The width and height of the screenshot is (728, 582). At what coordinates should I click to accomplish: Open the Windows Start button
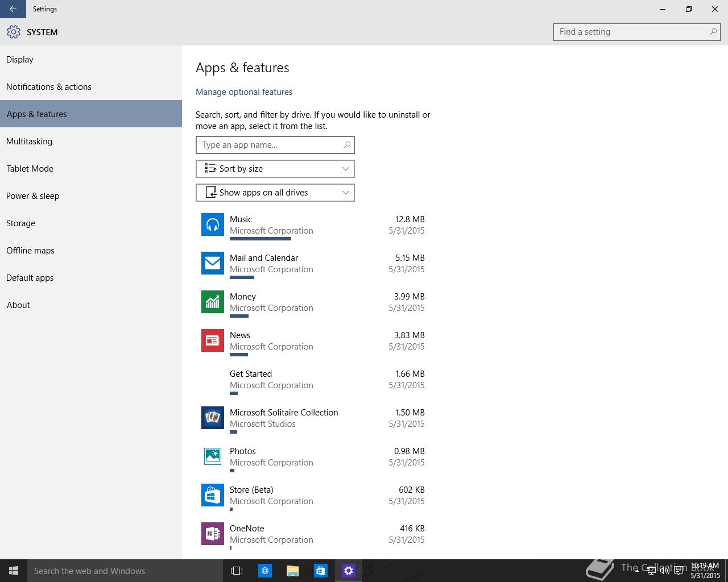[14, 571]
